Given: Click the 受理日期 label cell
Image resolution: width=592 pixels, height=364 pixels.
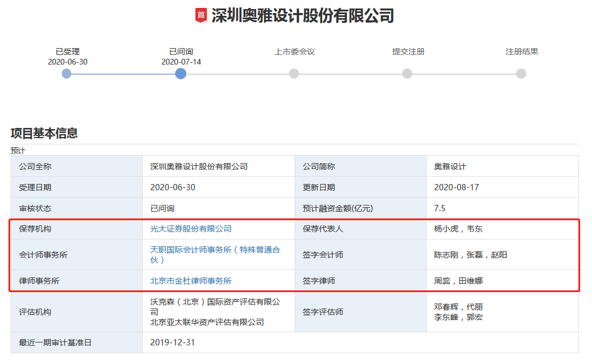Looking at the screenshot, I should pos(76,187).
